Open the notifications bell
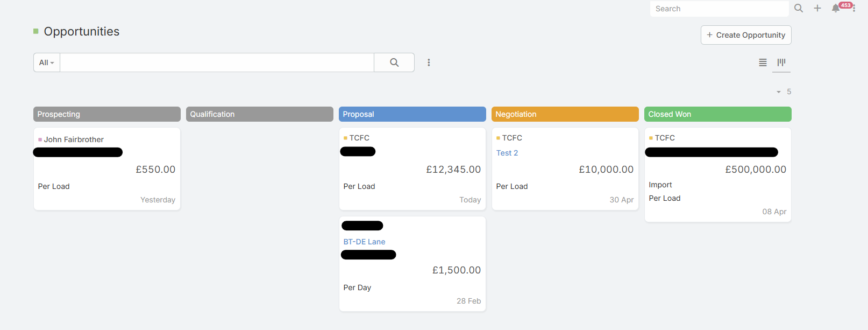 click(836, 8)
